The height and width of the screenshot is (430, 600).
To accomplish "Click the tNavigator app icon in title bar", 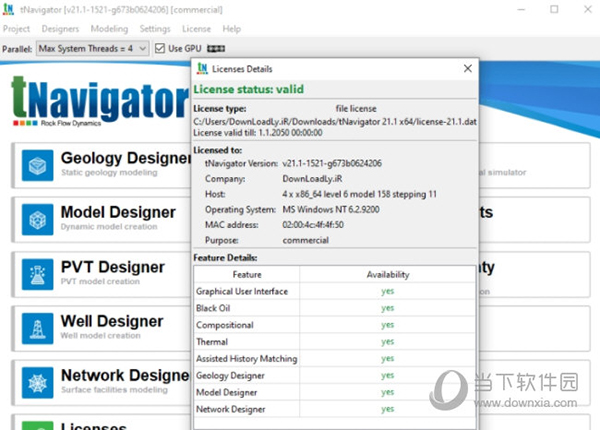I will (8, 9).
